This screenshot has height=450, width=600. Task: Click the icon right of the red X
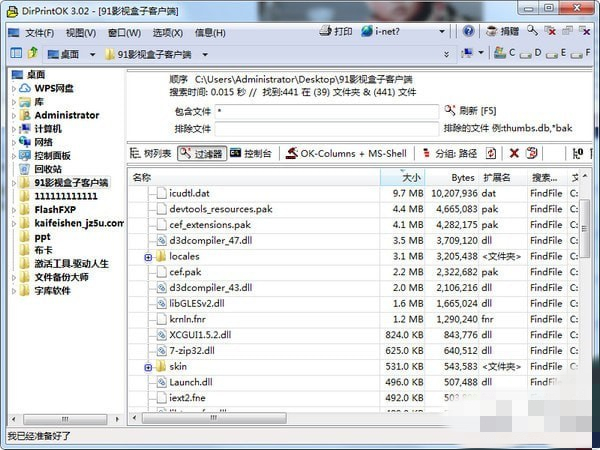tap(532, 153)
